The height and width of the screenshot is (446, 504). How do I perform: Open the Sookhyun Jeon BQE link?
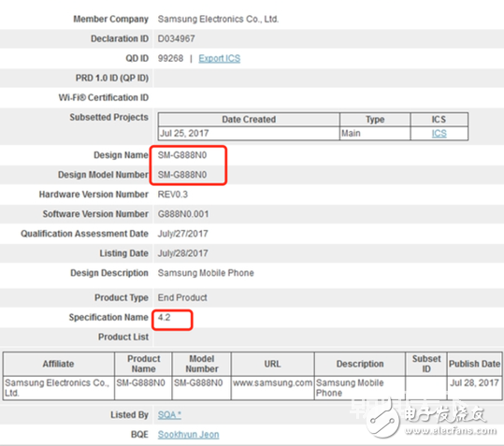point(188,435)
